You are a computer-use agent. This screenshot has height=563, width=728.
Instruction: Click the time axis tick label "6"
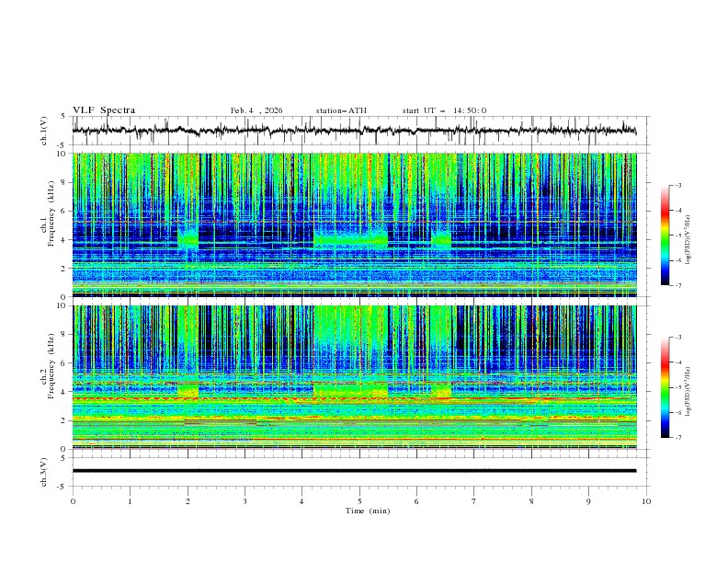pyautogui.click(x=416, y=501)
